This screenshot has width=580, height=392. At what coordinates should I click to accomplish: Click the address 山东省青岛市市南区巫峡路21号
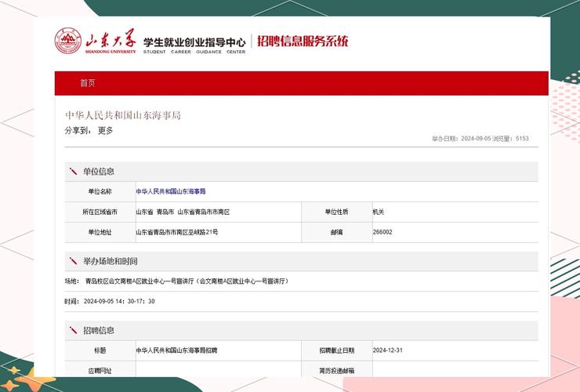[x=177, y=232]
